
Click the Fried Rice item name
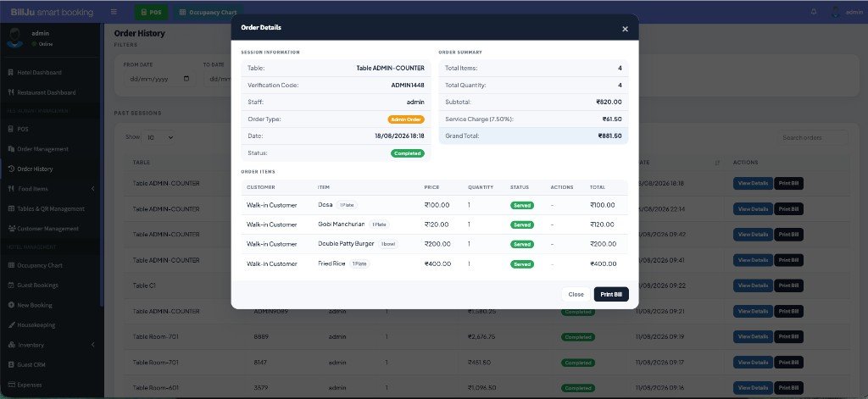pos(332,263)
